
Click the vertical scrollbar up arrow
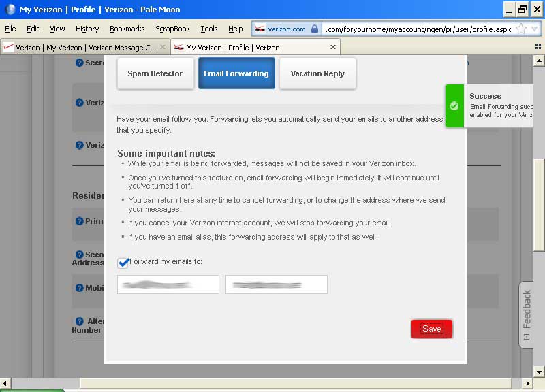[539, 61]
